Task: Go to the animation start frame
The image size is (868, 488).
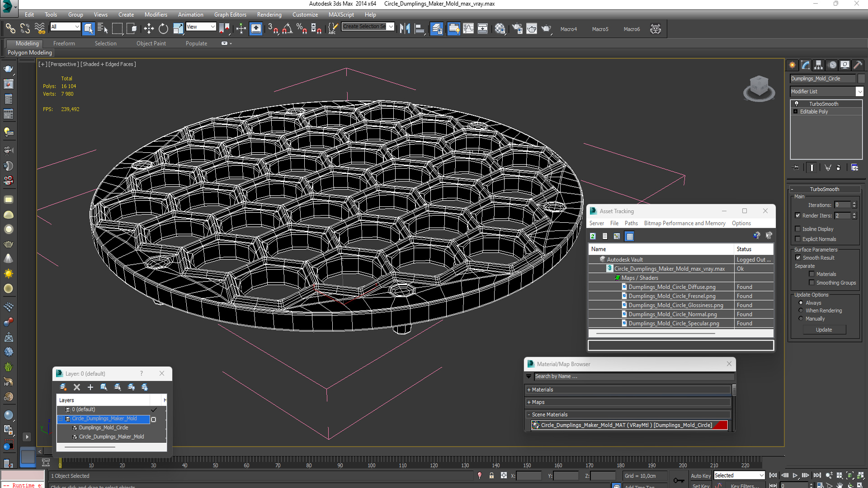Action: pyautogui.click(x=773, y=475)
